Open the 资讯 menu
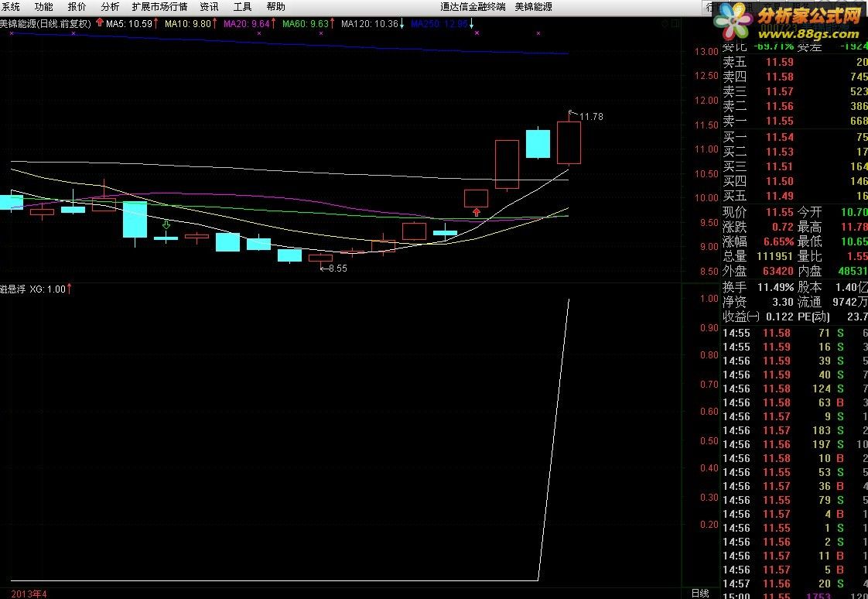This screenshot has width=868, height=599. 209,7
